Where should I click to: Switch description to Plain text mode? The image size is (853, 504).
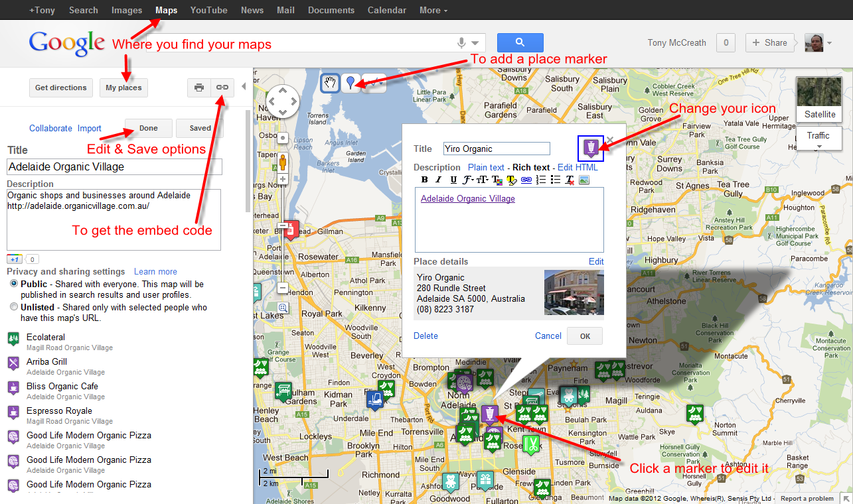pyautogui.click(x=486, y=167)
